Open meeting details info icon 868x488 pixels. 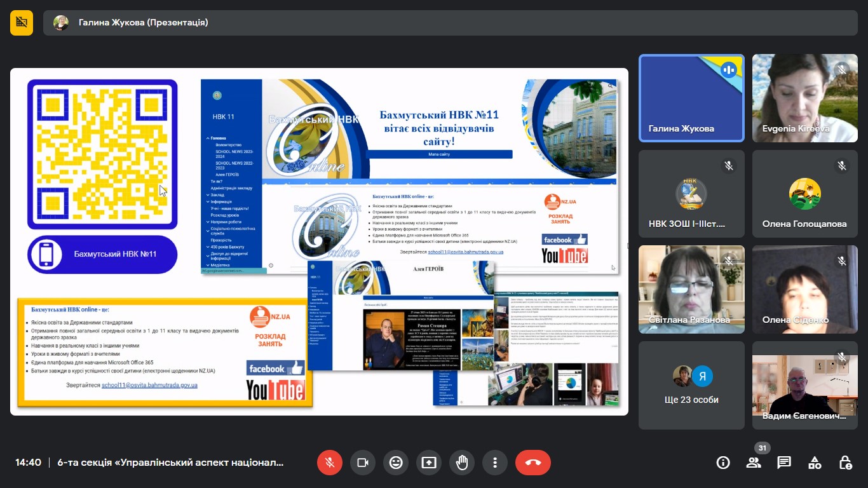pyautogui.click(x=723, y=463)
